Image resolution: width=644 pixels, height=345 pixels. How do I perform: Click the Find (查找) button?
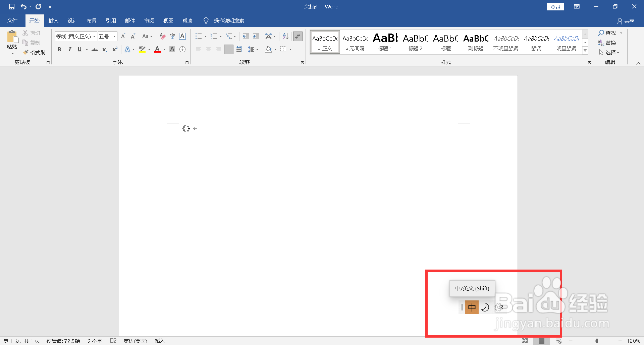[607, 33]
